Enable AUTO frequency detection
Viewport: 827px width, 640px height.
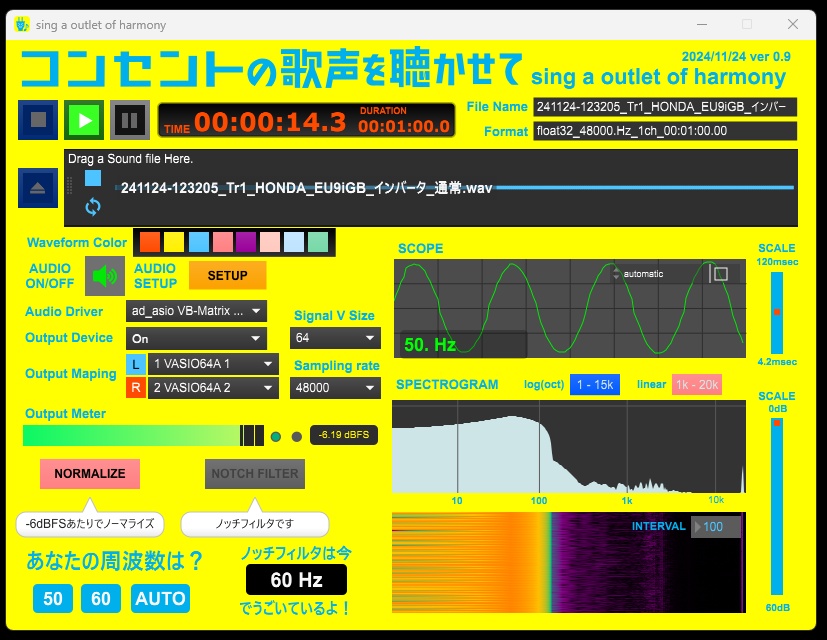pyautogui.click(x=161, y=598)
